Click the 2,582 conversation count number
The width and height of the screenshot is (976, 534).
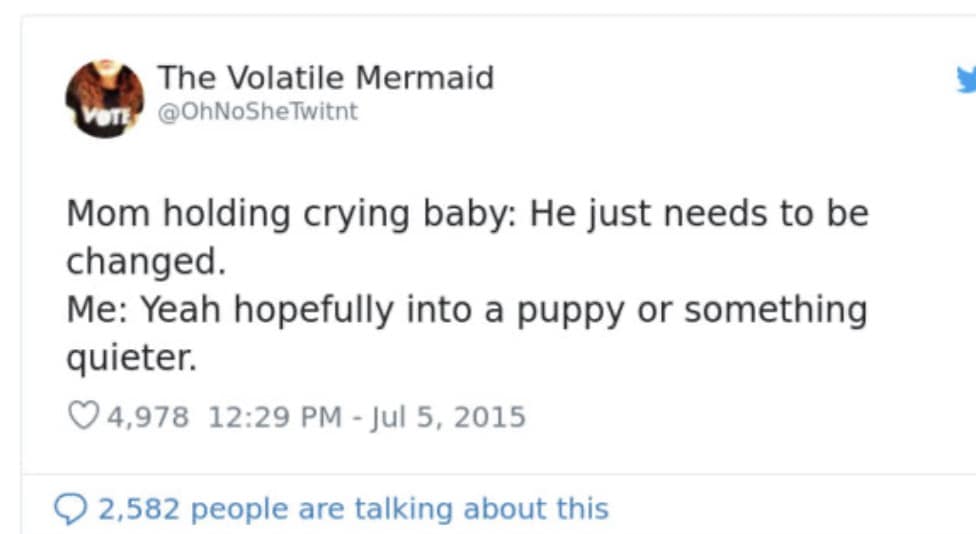coord(139,508)
